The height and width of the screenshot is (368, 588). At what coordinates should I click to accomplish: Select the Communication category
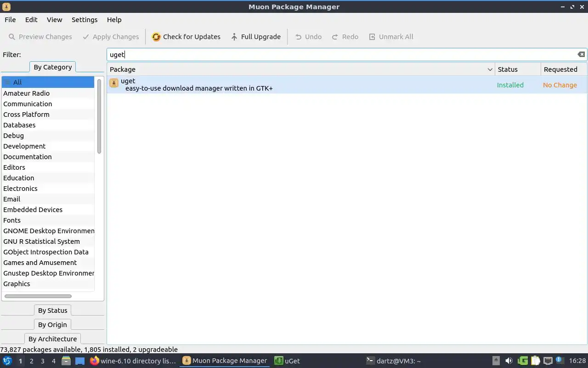coord(48,104)
